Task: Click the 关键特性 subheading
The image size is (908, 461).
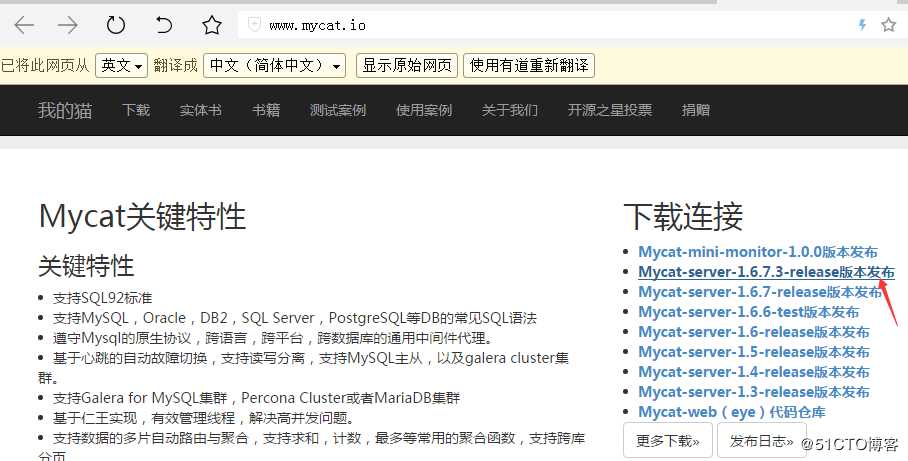Action: pyautogui.click(x=86, y=266)
